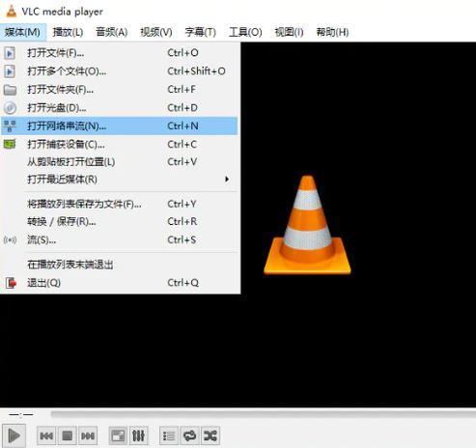Image resolution: width=476 pixels, height=448 pixels.
Task: Choose 打开文件(F)... menu entry
Action: tap(119, 53)
